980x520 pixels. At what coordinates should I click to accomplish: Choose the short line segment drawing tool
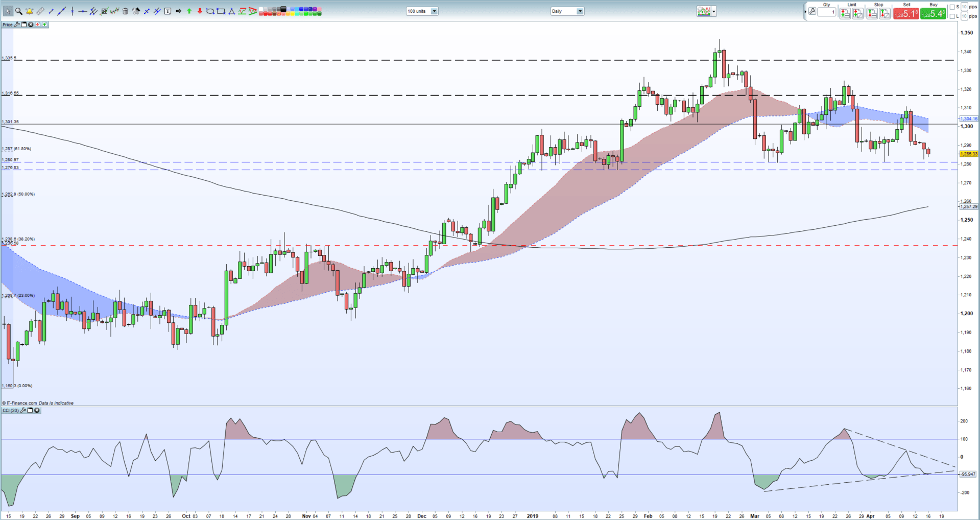51,11
